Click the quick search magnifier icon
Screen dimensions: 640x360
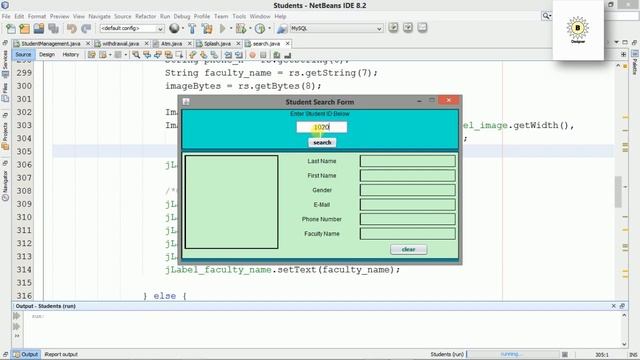(546, 16)
